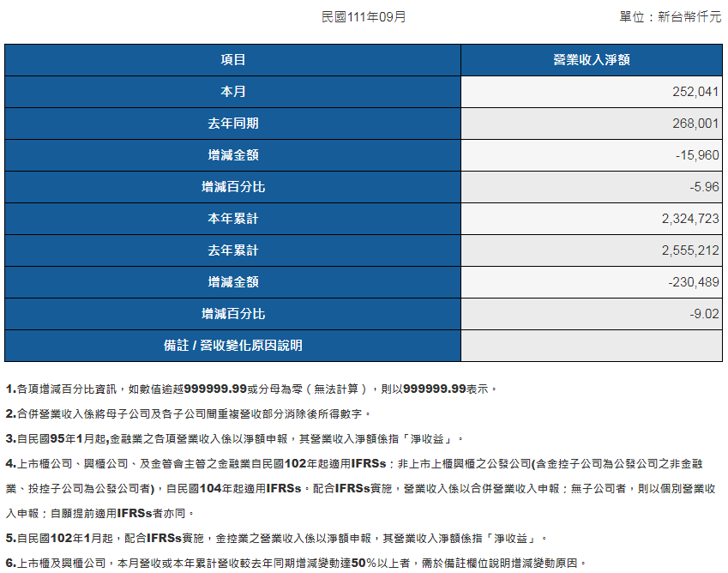Select the unit label 單位：新台幣仟元

[x=671, y=17]
